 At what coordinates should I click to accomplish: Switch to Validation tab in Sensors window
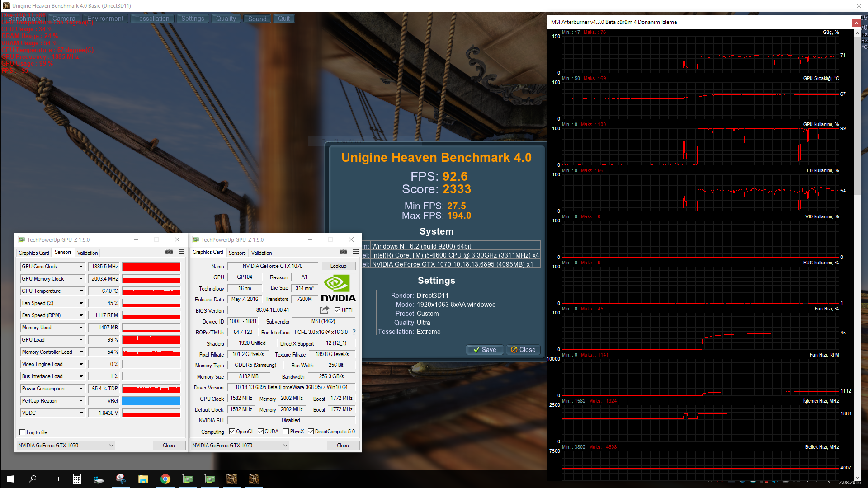click(x=87, y=253)
